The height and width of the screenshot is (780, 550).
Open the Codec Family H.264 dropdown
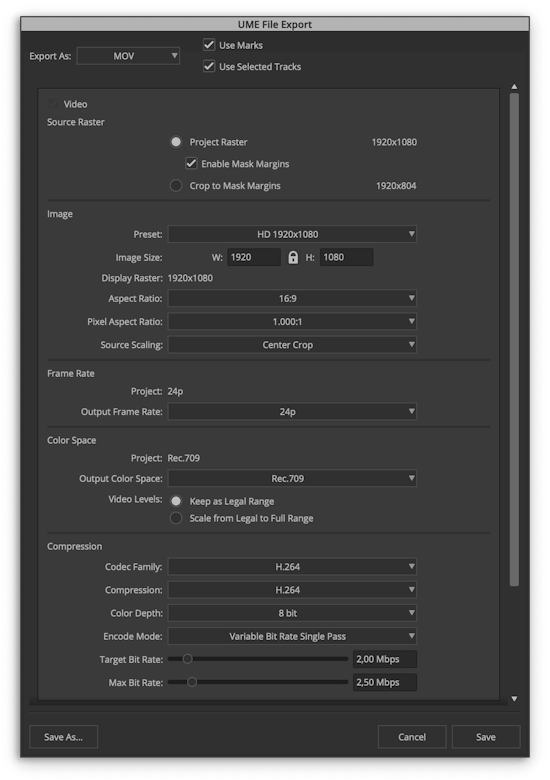pos(292,566)
